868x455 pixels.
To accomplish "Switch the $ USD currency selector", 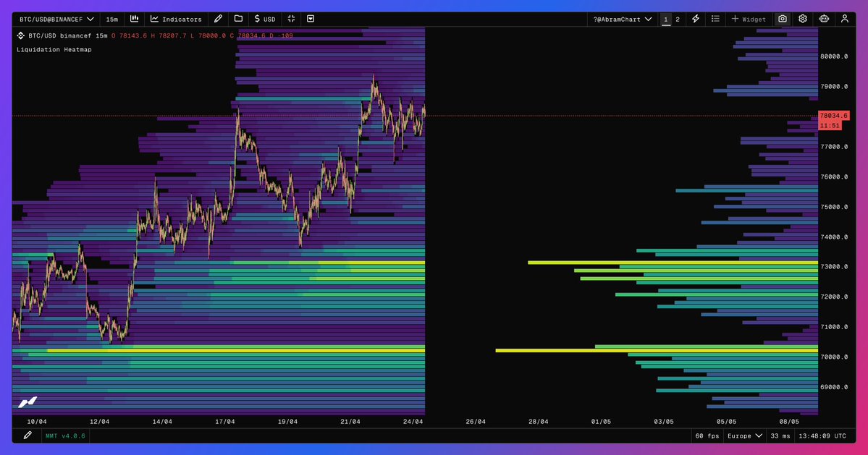I will (x=265, y=20).
